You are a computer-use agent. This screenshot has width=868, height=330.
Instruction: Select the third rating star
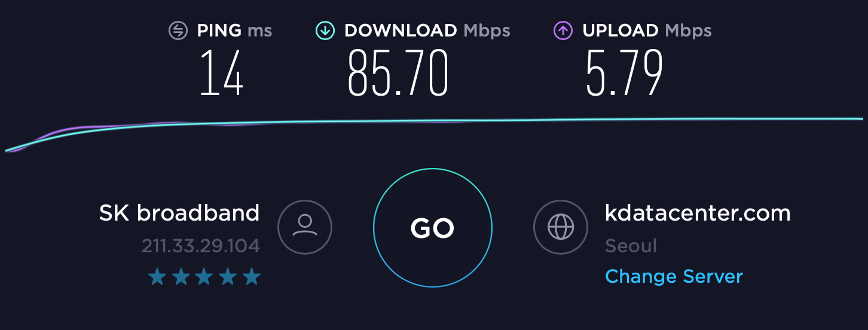(204, 276)
